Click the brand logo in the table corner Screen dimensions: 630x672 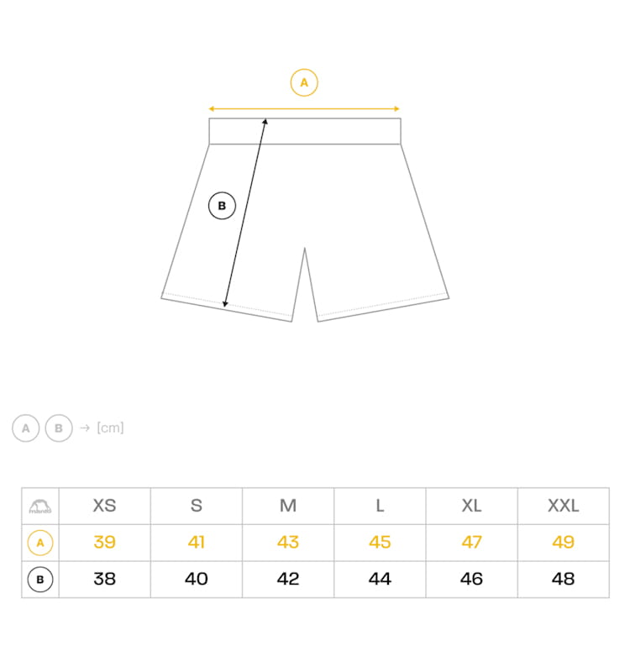click(x=40, y=506)
